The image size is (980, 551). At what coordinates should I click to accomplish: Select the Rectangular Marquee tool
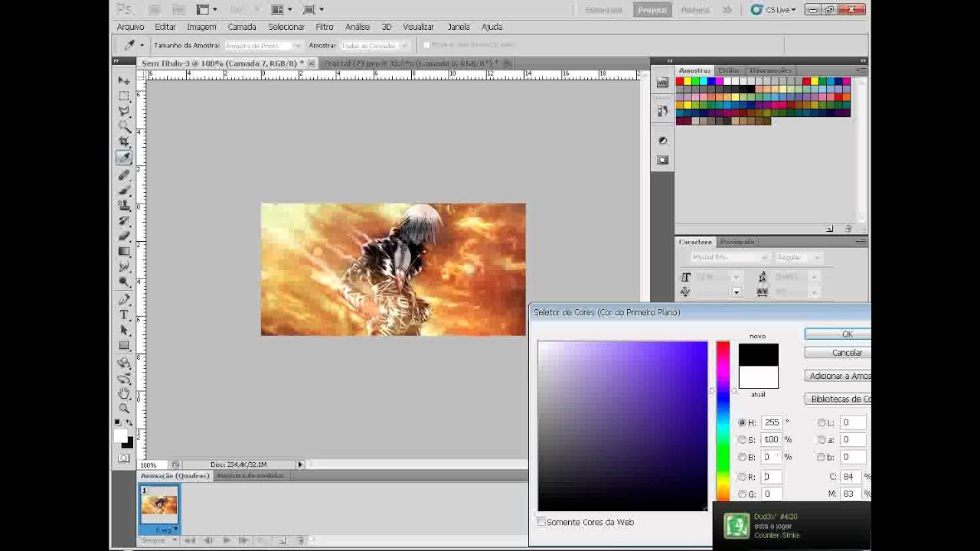coord(124,96)
